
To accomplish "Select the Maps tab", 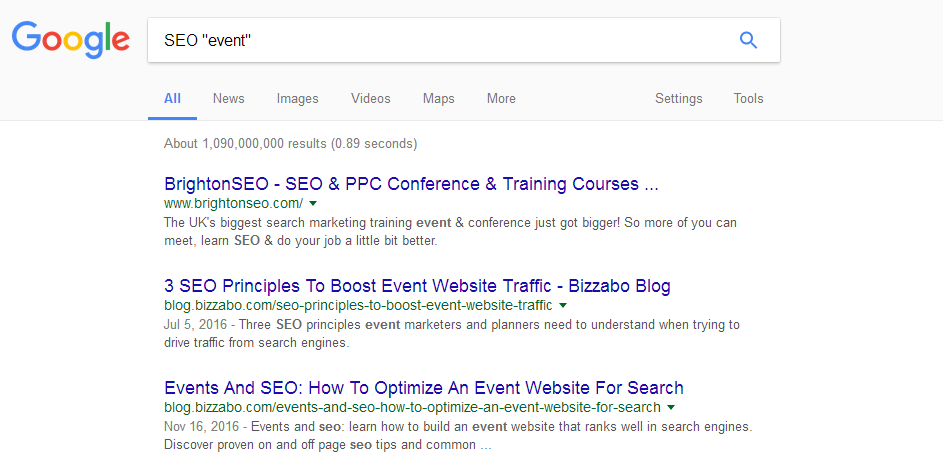I will coord(438,99).
